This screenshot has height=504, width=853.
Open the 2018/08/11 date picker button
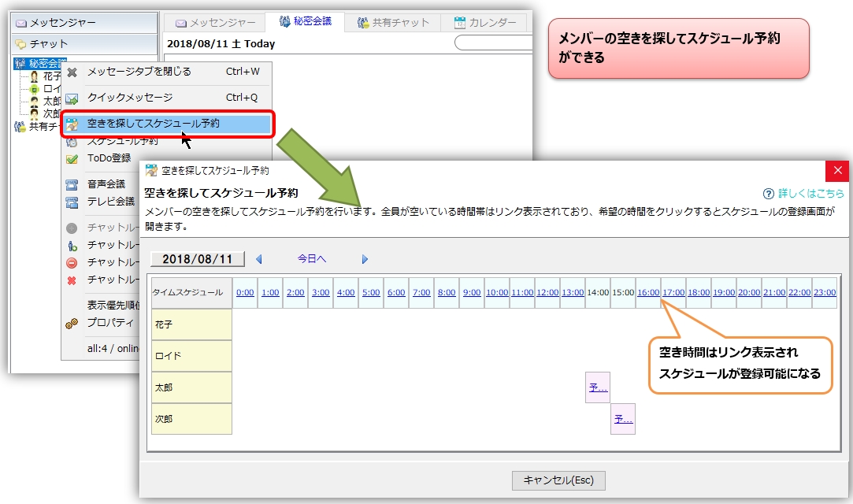pyautogui.click(x=198, y=258)
